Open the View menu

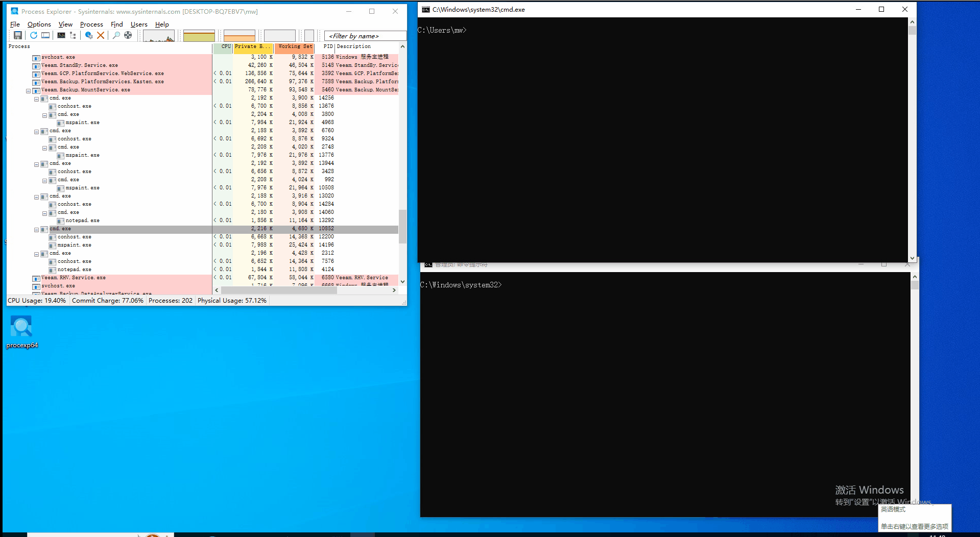(65, 24)
